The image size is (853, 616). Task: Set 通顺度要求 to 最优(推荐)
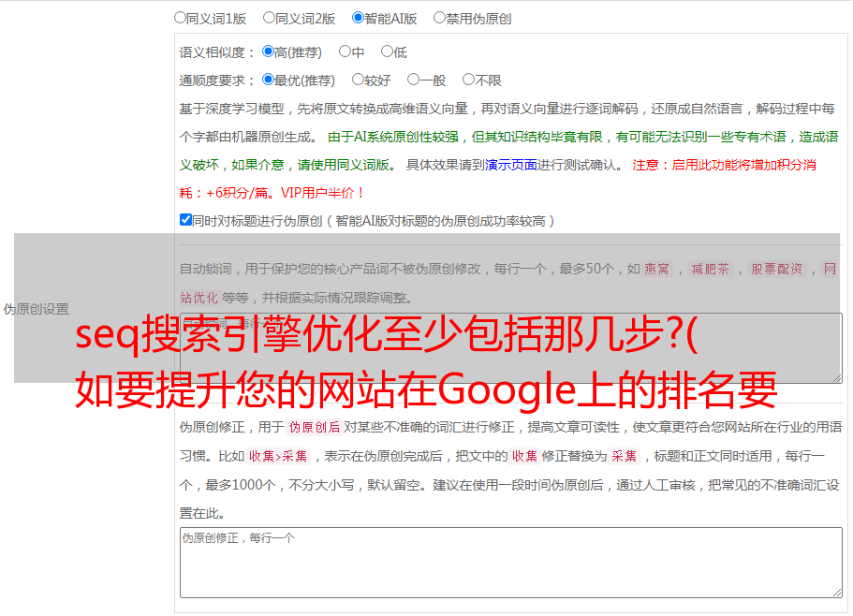click(x=268, y=80)
